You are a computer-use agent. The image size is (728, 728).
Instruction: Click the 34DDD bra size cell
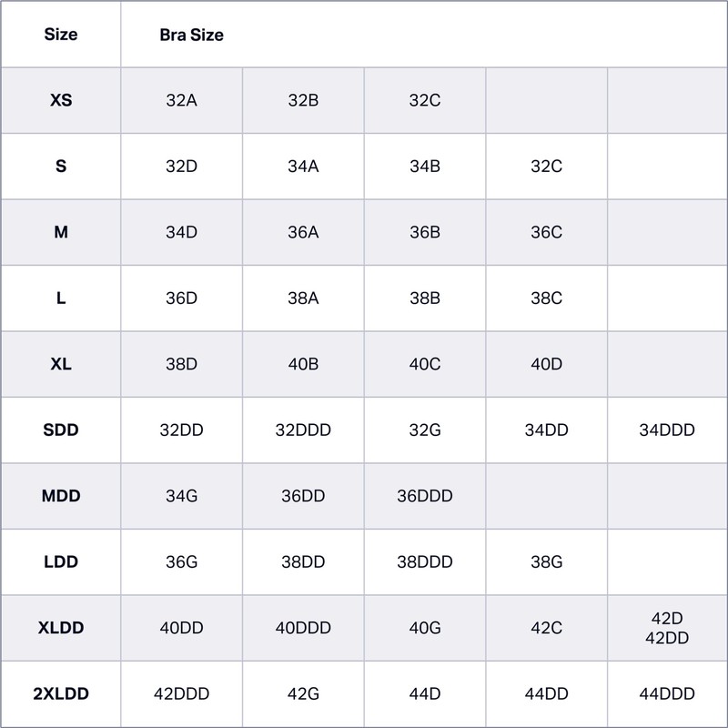667,430
